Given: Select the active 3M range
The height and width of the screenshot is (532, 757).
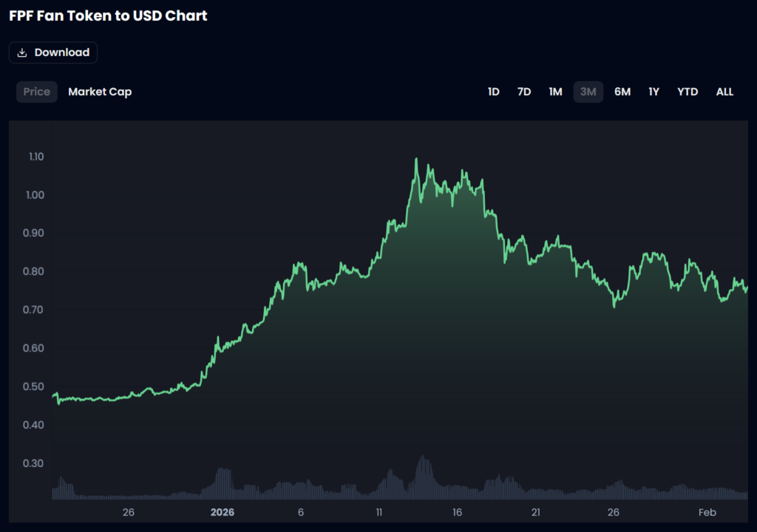Looking at the screenshot, I should [588, 92].
